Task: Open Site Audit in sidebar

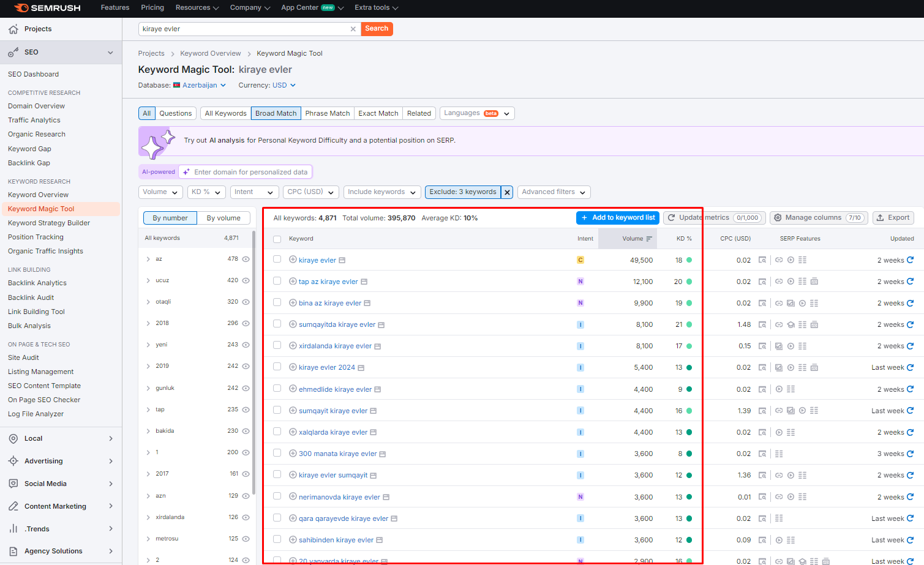Action: tap(23, 357)
